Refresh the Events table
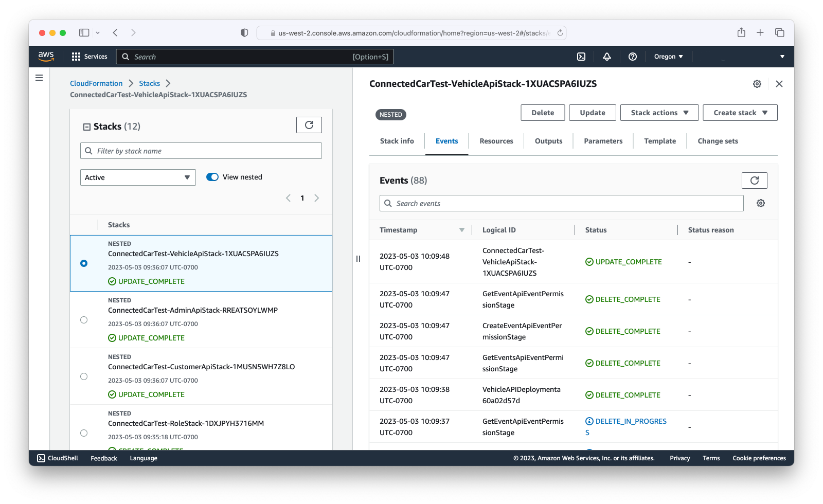 755,181
